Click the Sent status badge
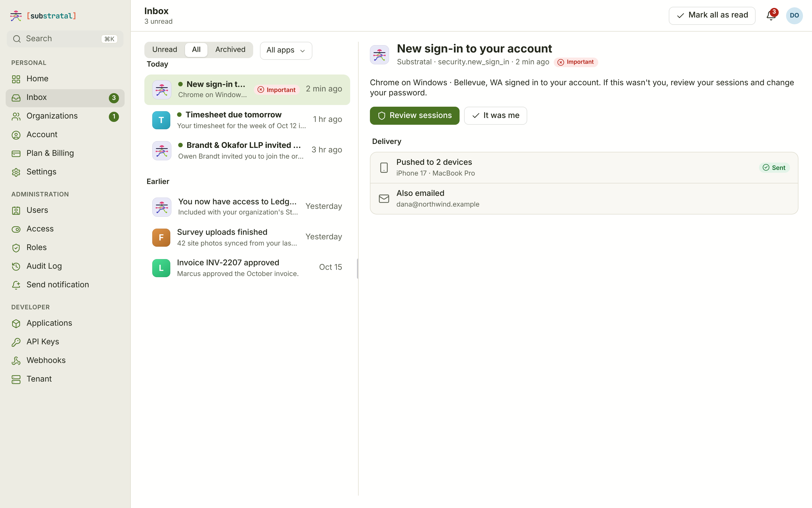Screen dimensions: 812x508 [x=774, y=168]
